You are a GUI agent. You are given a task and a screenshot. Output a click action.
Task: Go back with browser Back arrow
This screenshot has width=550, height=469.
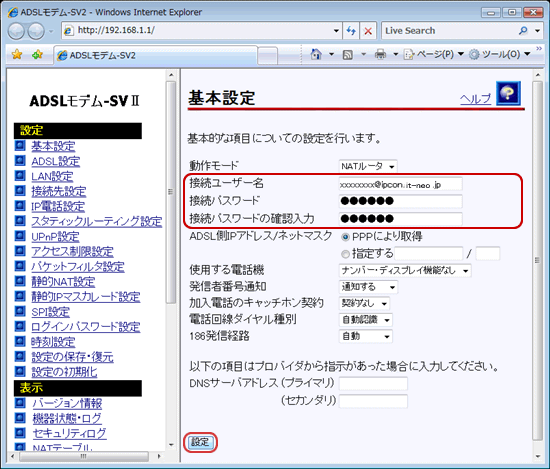click(x=16, y=31)
